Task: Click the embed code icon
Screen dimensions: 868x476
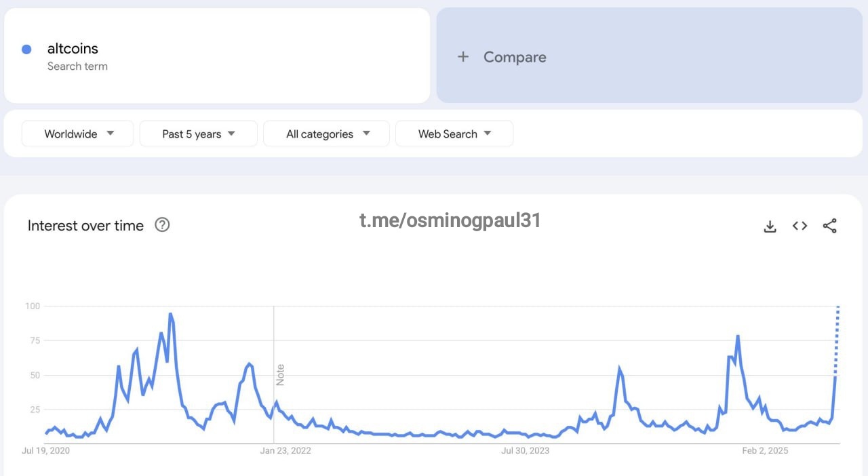Action: pyautogui.click(x=800, y=226)
